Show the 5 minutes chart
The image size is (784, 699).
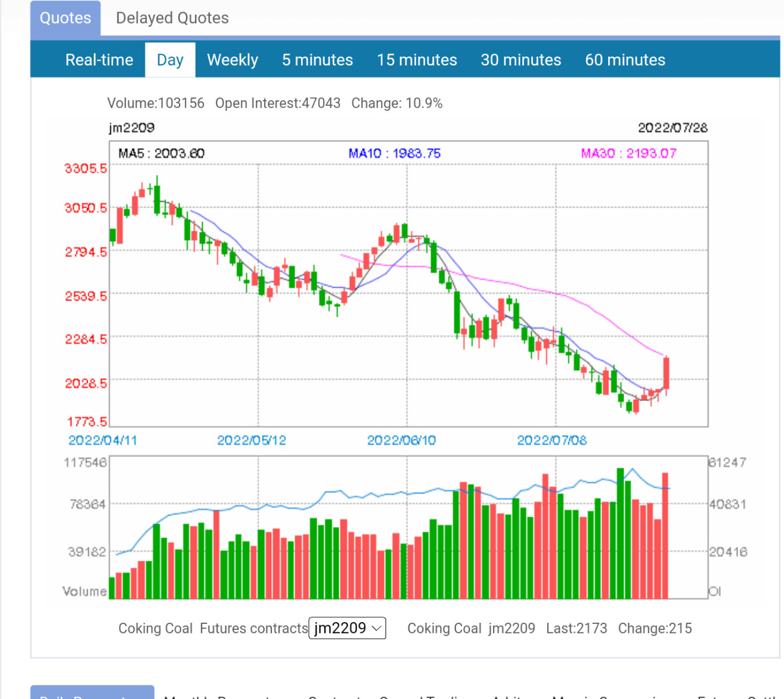point(317,60)
